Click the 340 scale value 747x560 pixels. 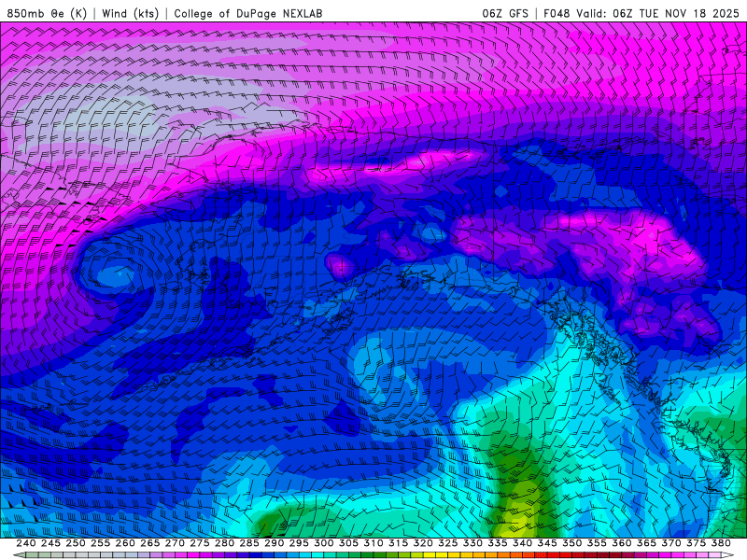522,543
